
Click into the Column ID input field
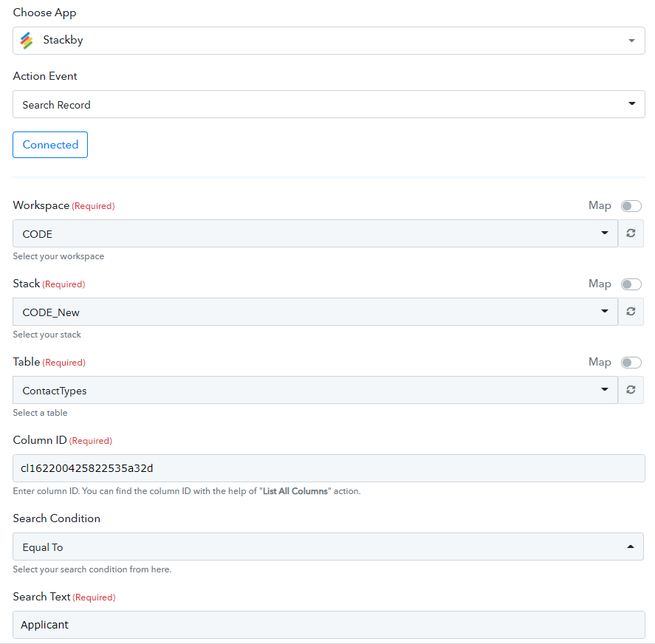tap(329, 468)
